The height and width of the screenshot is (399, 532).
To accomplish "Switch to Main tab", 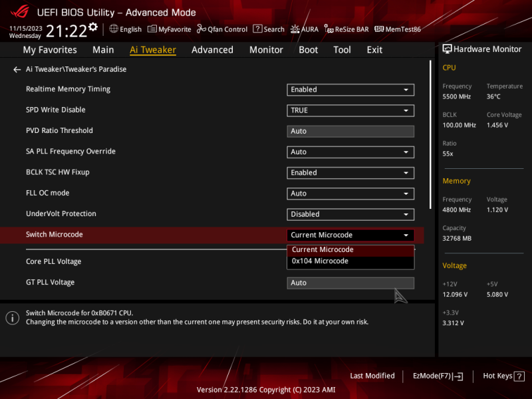I will [x=103, y=50].
